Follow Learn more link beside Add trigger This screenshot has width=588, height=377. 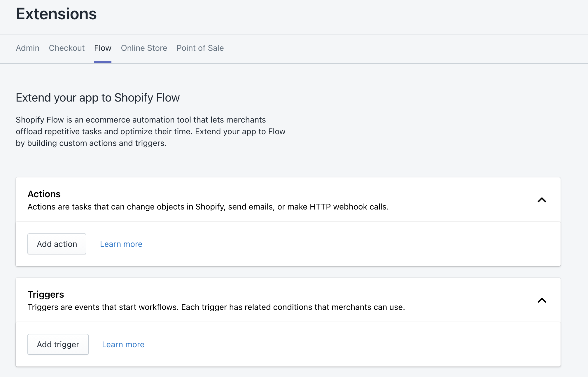pyautogui.click(x=123, y=345)
